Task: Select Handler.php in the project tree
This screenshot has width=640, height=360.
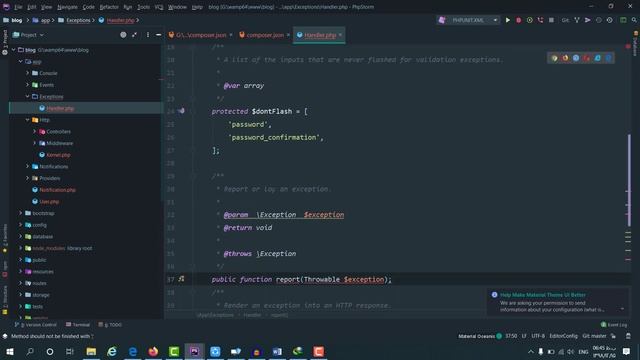Action: coord(60,108)
